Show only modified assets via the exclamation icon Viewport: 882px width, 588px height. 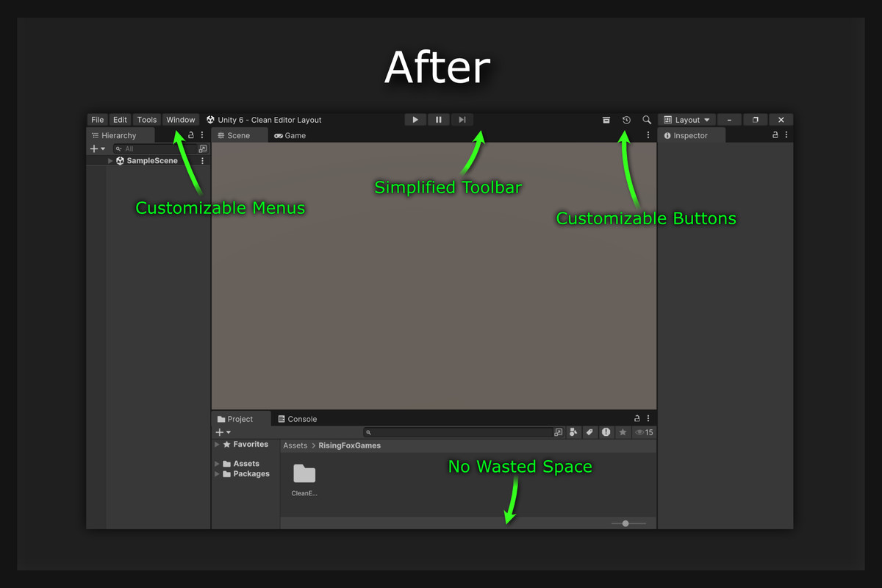606,432
